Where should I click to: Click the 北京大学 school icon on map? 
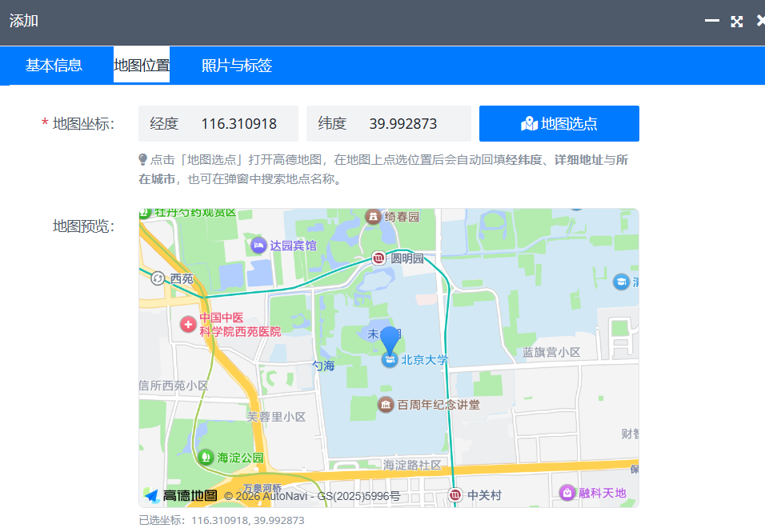click(390, 360)
